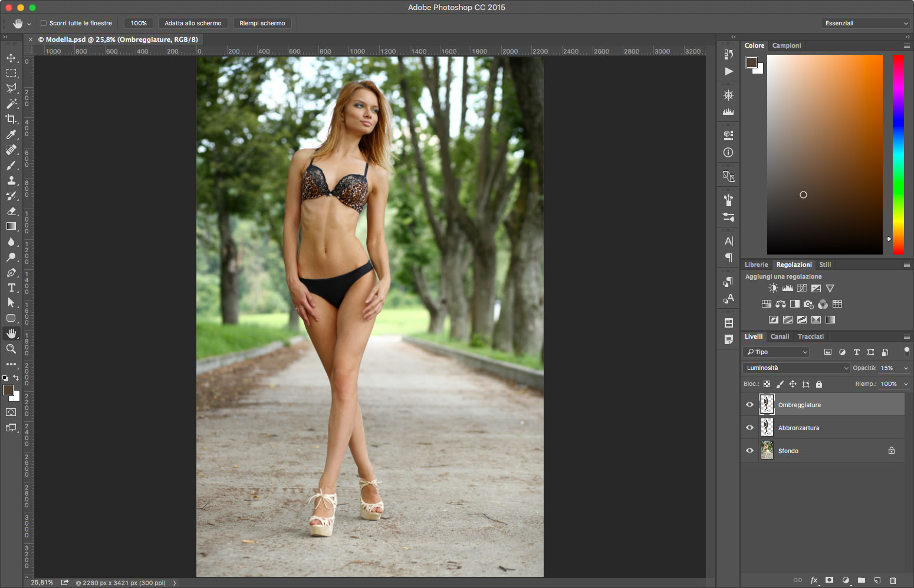Select the Brush tool
Viewport: 914px width, 588px height.
(11, 165)
